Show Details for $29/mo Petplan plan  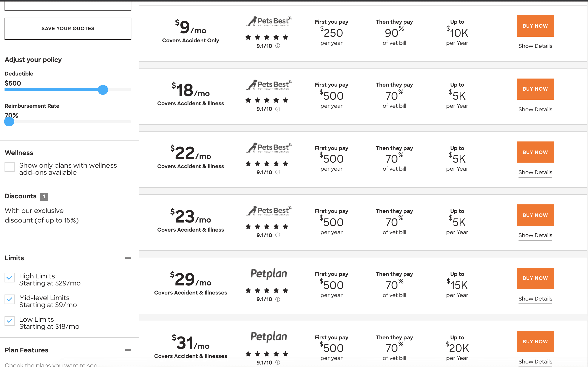[535, 299]
